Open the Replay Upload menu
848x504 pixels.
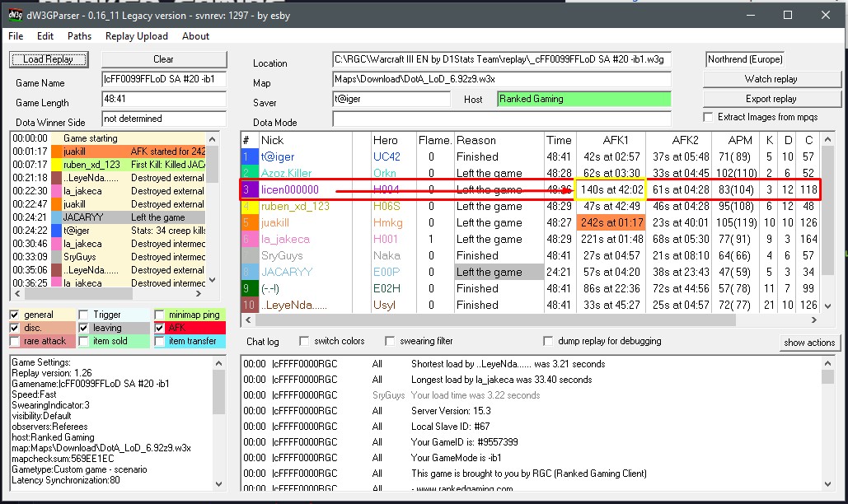click(136, 36)
